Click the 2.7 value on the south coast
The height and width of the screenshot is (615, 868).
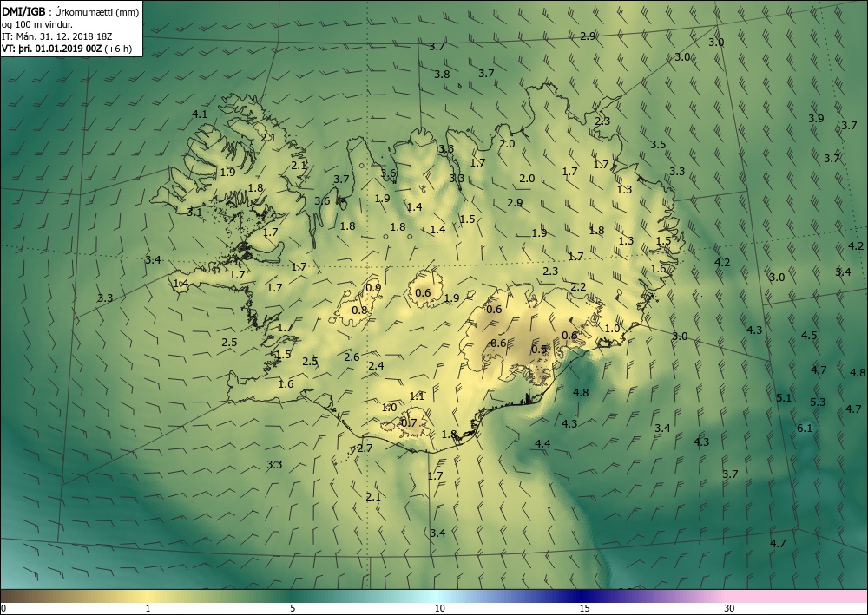[x=365, y=448]
